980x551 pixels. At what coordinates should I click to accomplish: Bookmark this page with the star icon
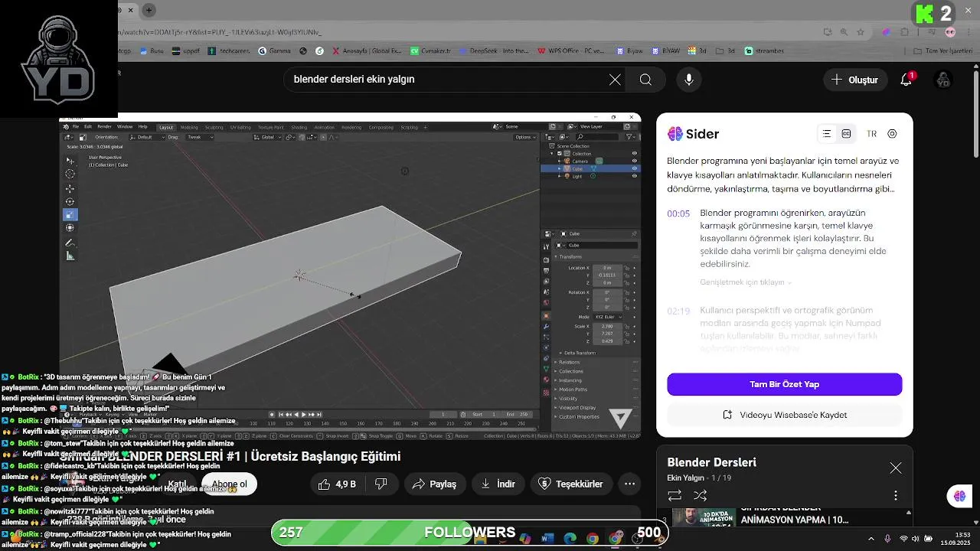click(861, 32)
